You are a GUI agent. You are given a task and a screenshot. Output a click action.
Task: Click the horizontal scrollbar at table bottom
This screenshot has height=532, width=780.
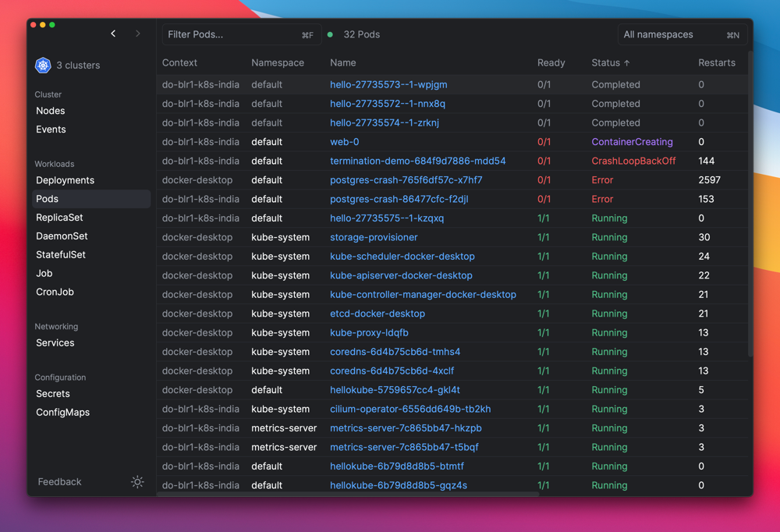[x=347, y=495]
